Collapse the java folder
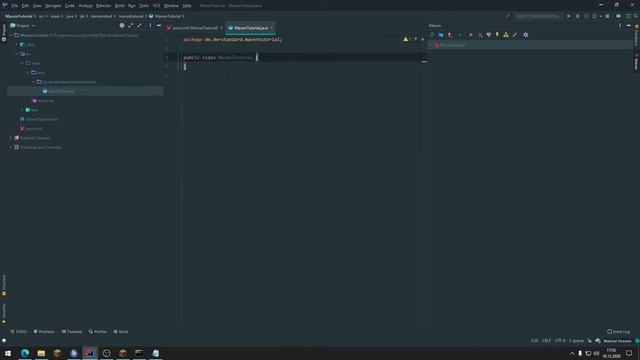The height and width of the screenshot is (360, 640). click(x=28, y=73)
